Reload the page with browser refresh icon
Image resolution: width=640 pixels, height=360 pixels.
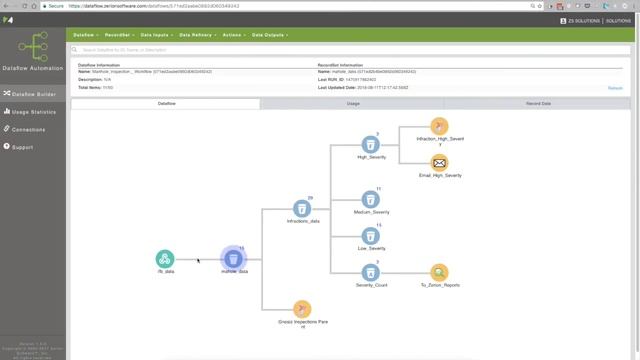pos(25,6)
